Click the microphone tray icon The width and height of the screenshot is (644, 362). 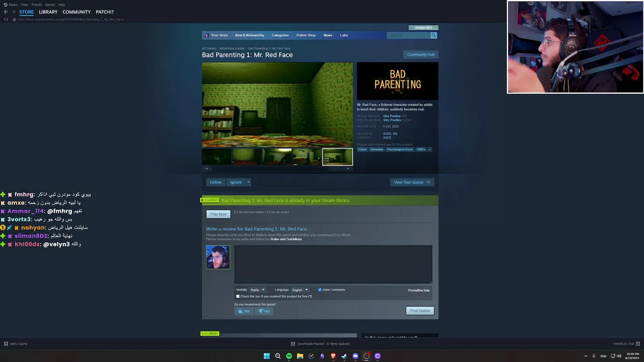click(x=595, y=356)
